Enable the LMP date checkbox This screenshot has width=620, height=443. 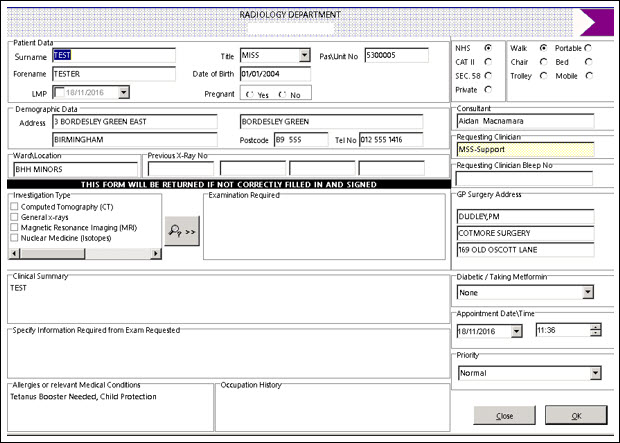point(59,93)
